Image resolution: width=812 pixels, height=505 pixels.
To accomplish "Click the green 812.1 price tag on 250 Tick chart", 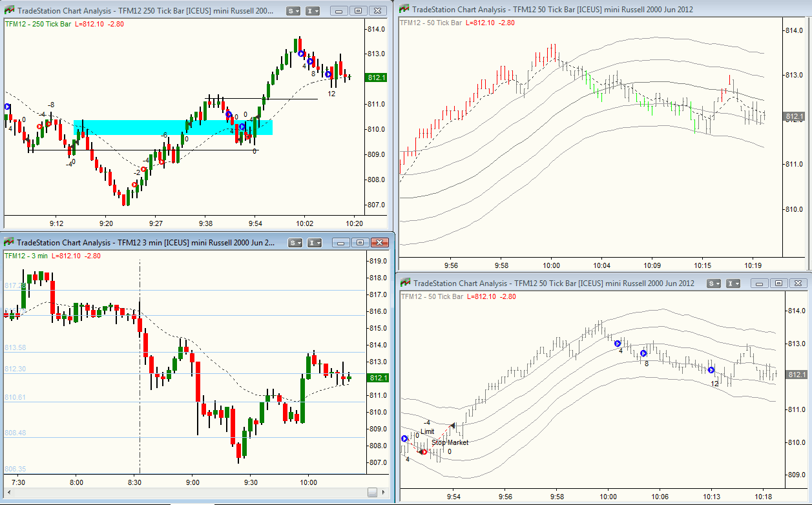I will tap(377, 77).
